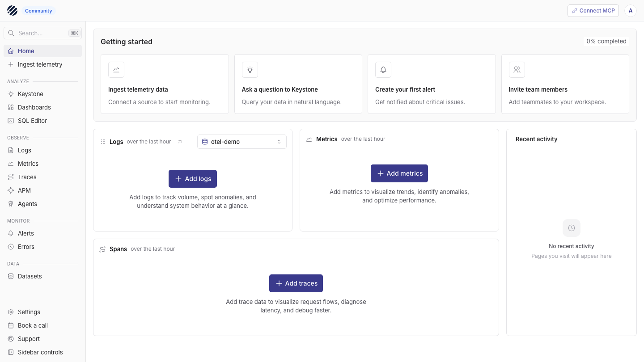Go to Home in sidebar
Image resolution: width=644 pixels, height=362 pixels.
pyautogui.click(x=42, y=51)
